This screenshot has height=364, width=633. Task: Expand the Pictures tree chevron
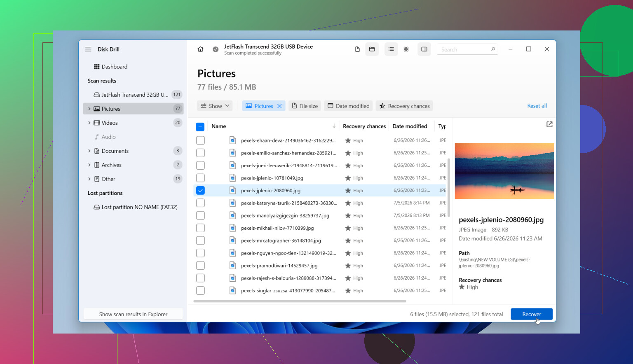pyautogui.click(x=89, y=109)
